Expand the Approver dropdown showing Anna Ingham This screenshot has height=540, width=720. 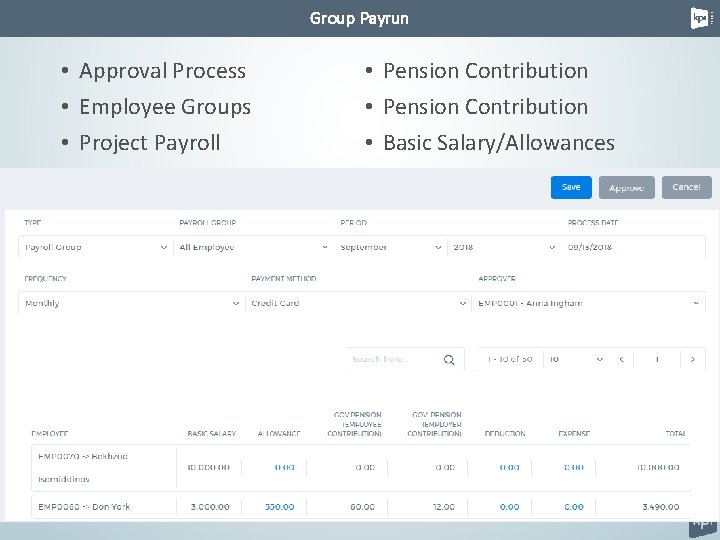click(x=588, y=303)
